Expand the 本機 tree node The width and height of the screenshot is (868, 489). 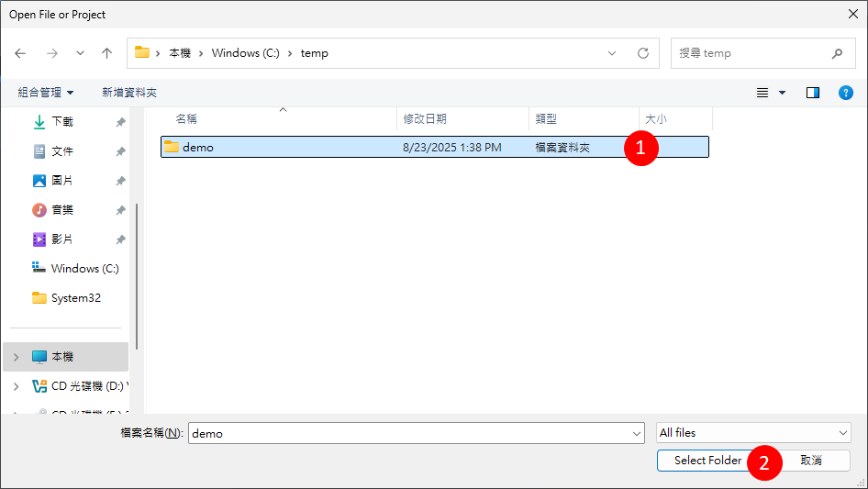16,357
